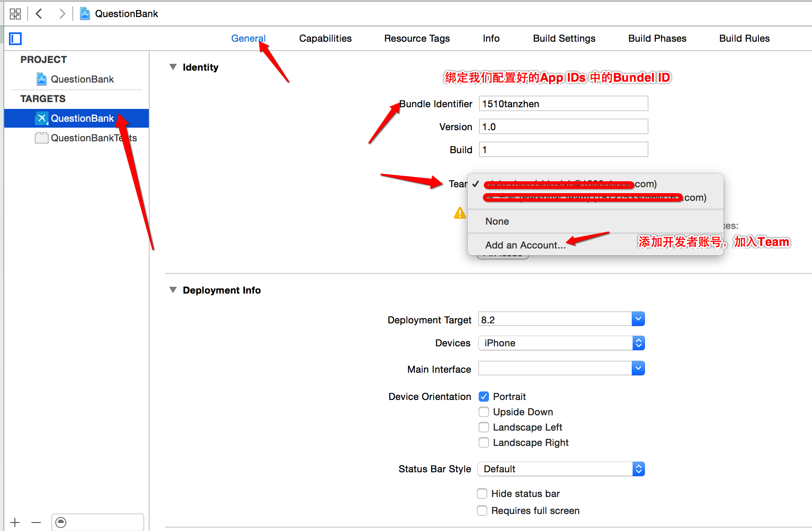
Task: Toggle the project and targets list sidebar
Action: [x=15, y=39]
